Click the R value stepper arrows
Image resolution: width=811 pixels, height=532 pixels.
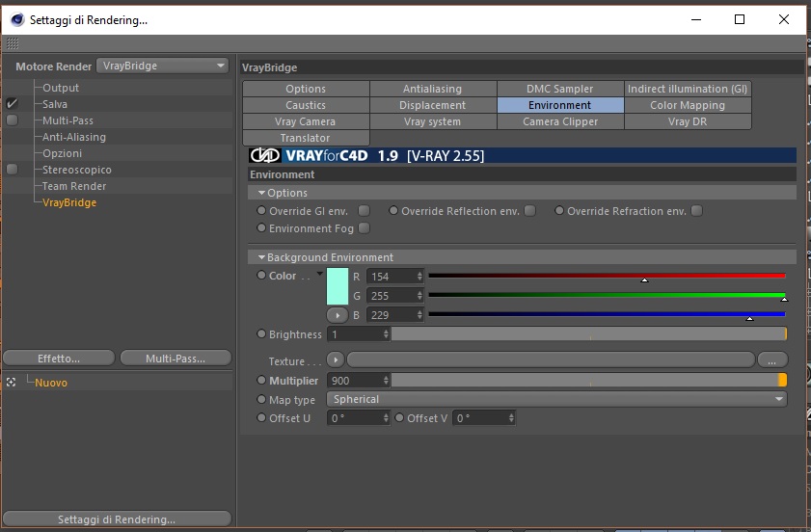click(419, 277)
